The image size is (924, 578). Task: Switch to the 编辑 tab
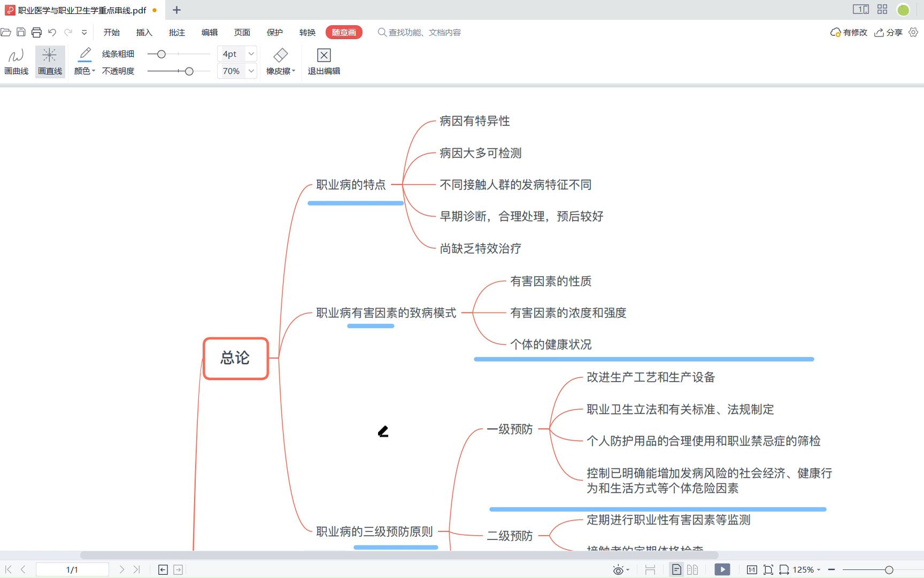(210, 33)
